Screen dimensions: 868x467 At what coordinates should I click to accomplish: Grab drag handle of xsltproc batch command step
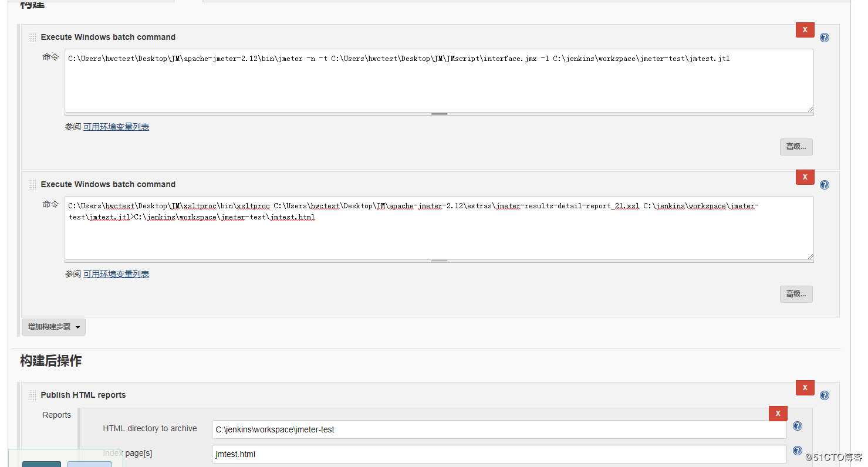(x=32, y=184)
